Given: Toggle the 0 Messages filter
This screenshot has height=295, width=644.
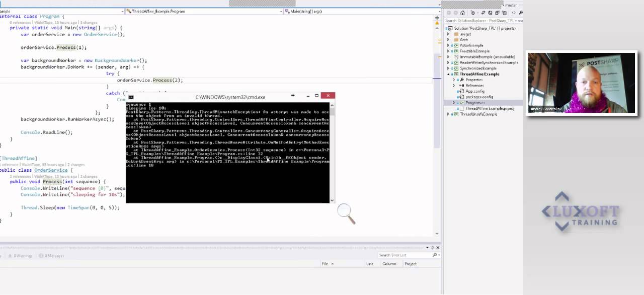Looking at the screenshot, I should 51,256.
